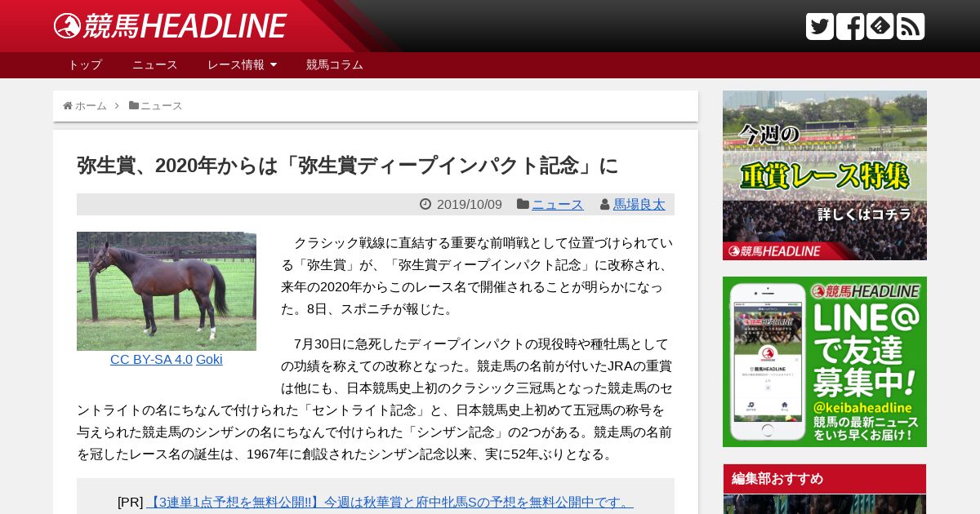The height and width of the screenshot is (514, 980).
Task: Open the thumbnail under 編集部おすすめ
Action: 825,504
